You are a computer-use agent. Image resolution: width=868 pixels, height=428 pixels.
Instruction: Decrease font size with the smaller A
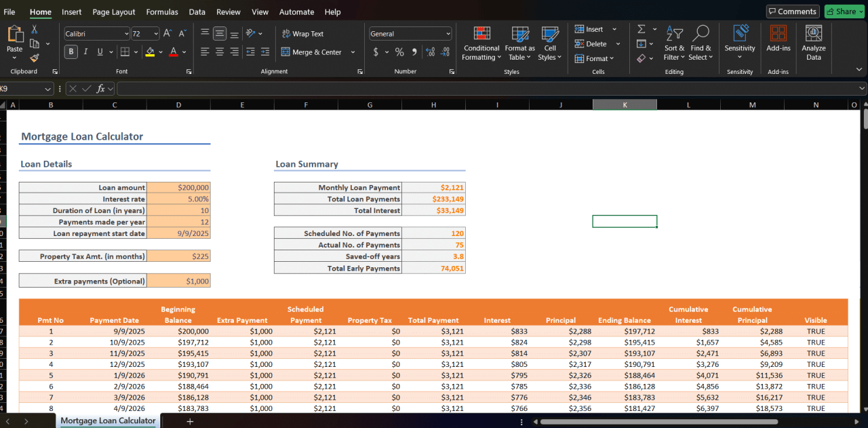[x=183, y=33]
